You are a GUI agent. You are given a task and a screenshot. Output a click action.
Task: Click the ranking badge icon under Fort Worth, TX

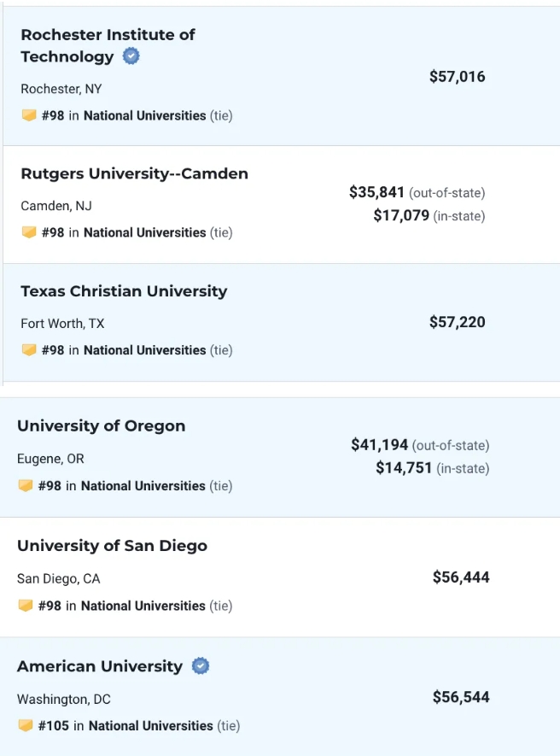pyautogui.click(x=29, y=350)
